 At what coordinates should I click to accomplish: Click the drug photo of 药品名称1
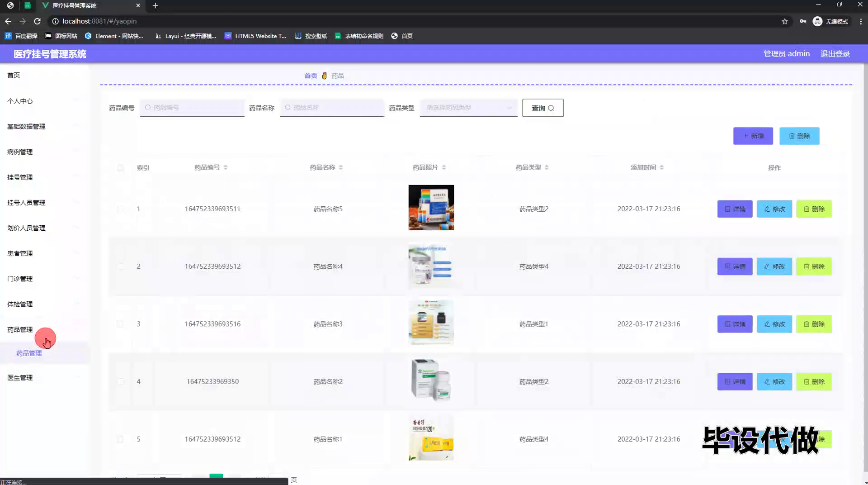(x=431, y=438)
